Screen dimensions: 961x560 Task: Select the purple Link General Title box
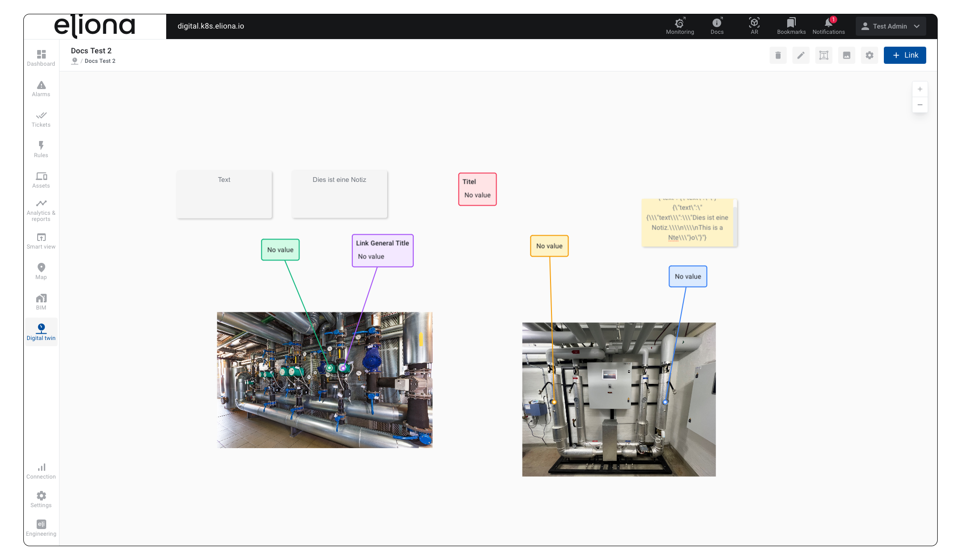(382, 250)
